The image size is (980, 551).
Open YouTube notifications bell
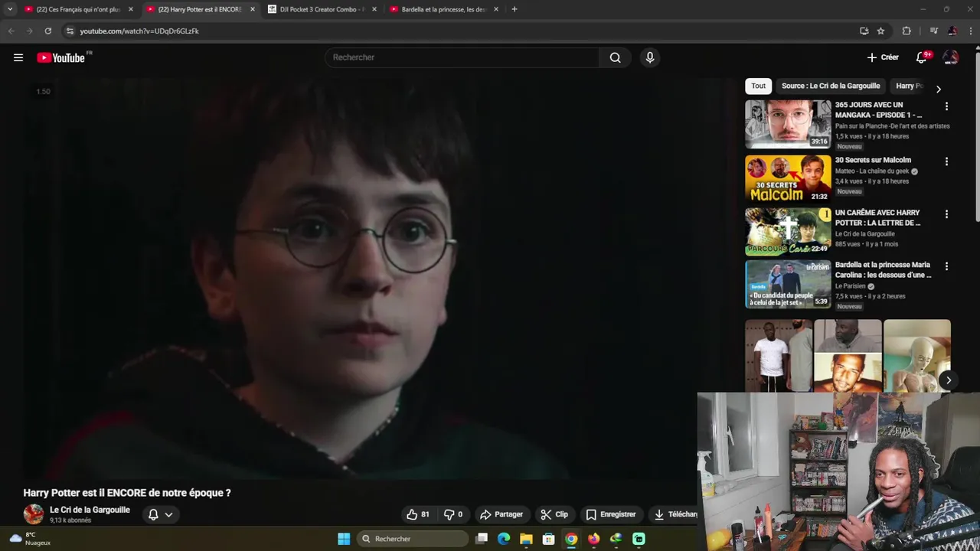tap(922, 57)
